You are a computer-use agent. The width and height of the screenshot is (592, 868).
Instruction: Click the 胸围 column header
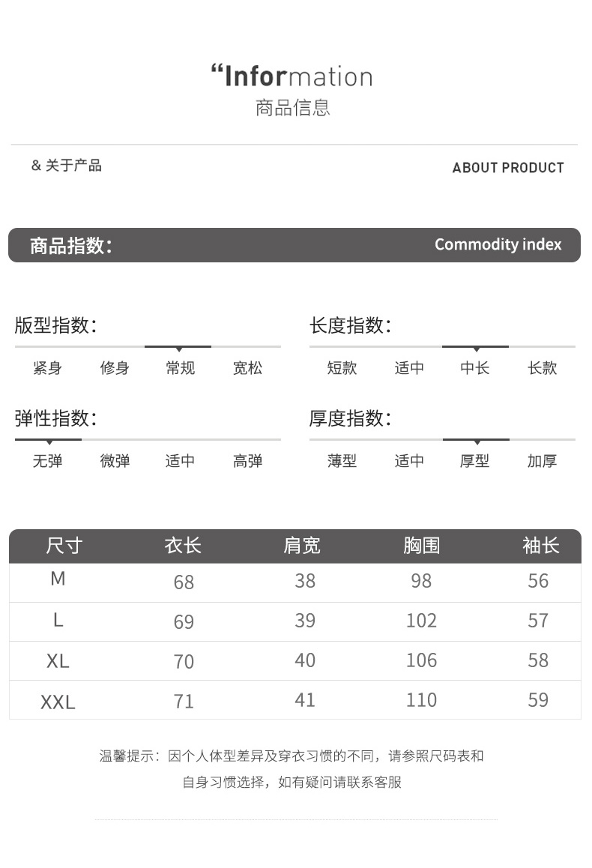(421, 546)
